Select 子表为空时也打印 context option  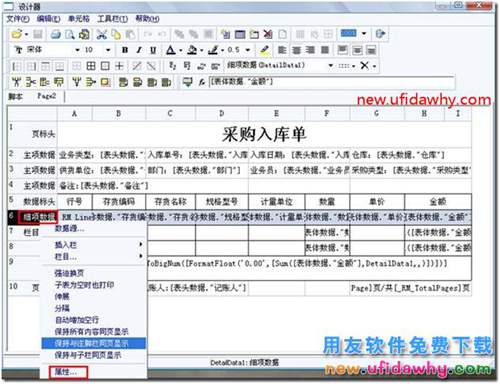point(93,285)
